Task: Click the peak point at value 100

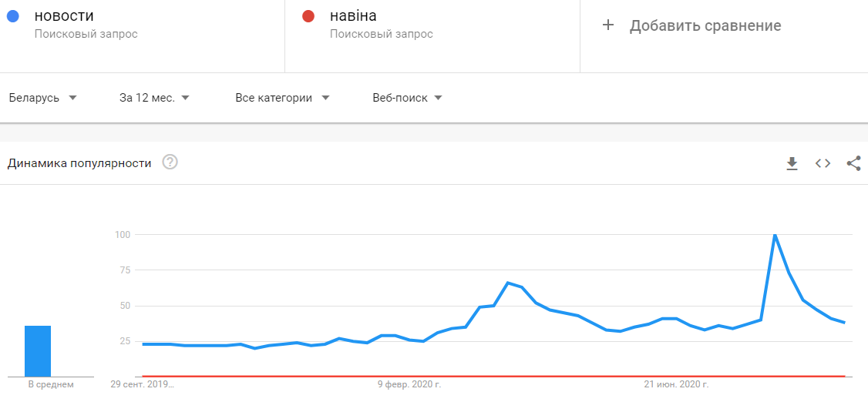Action: (x=775, y=235)
